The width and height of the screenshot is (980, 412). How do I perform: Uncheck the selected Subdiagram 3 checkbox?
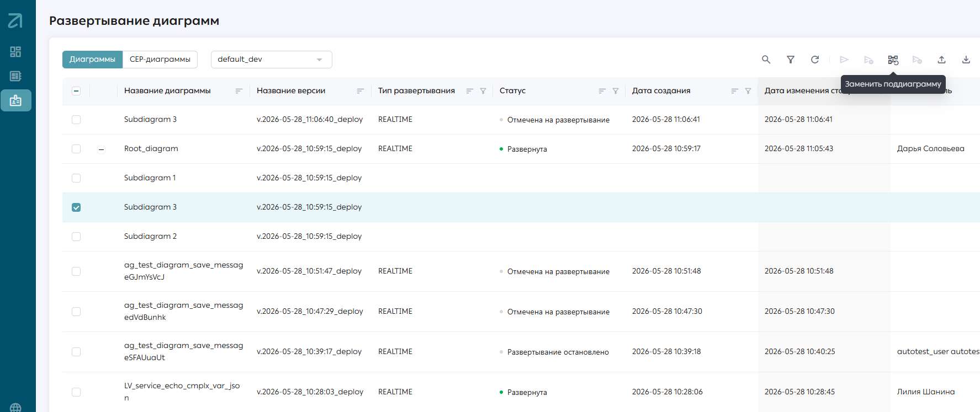click(76, 207)
